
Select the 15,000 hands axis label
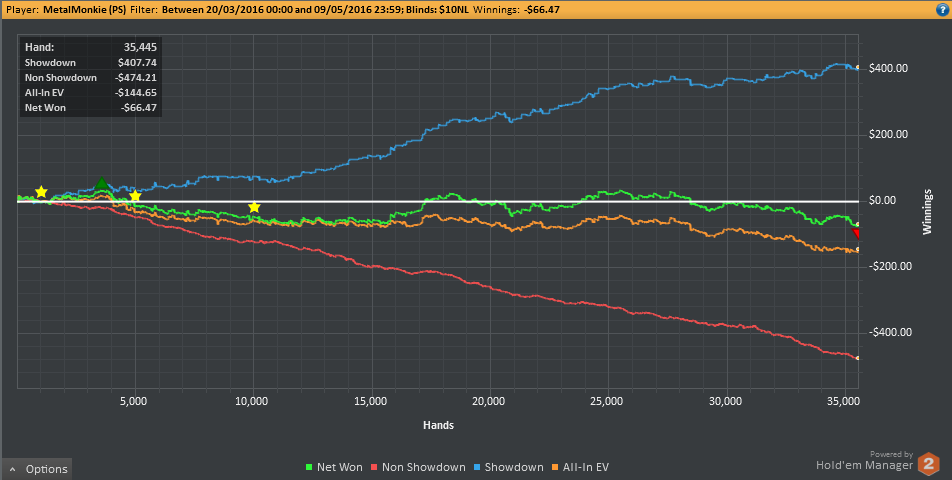pyautogui.click(x=370, y=402)
